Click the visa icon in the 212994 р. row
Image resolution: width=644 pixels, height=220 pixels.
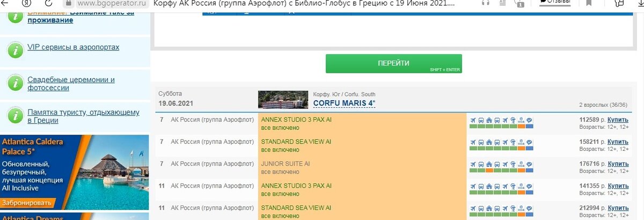coord(521,208)
